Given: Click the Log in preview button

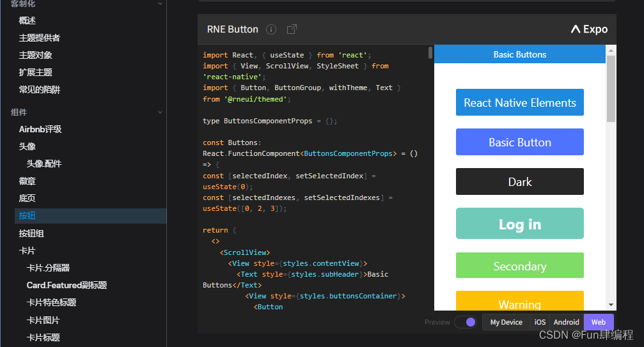Looking at the screenshot, I should point(519,224).
